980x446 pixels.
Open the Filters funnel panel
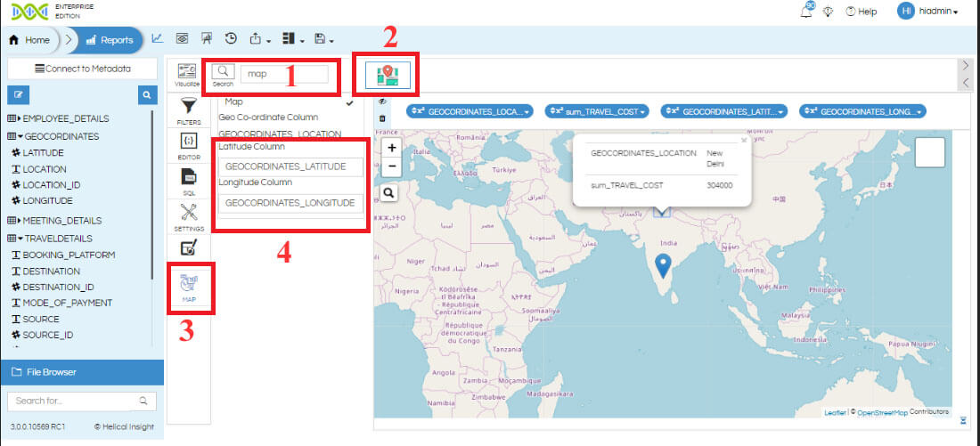189,111
